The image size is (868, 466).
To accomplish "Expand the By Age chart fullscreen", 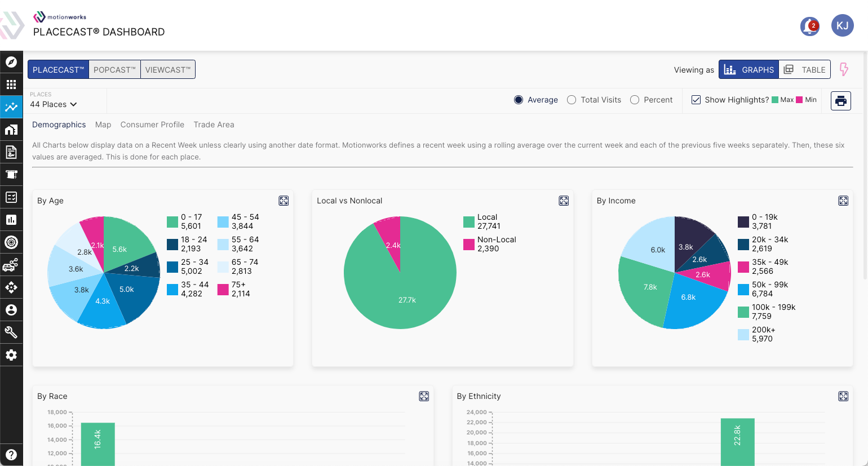I will click(x=284, y=201).
